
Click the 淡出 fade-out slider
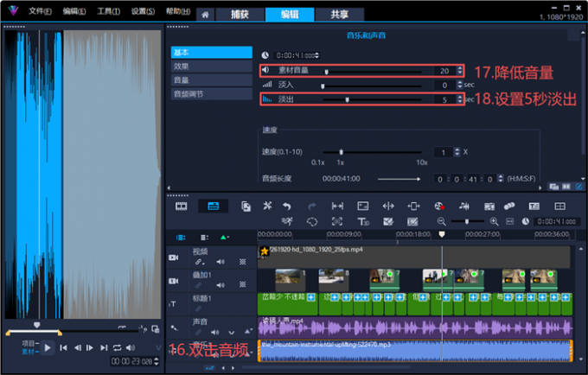pos(372,99)
